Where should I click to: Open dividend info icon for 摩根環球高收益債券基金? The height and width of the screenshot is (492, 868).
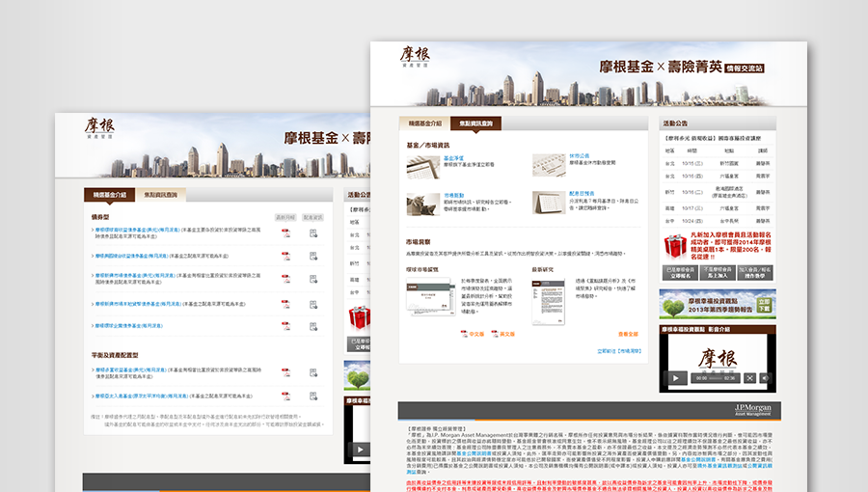tap(313, 233)
